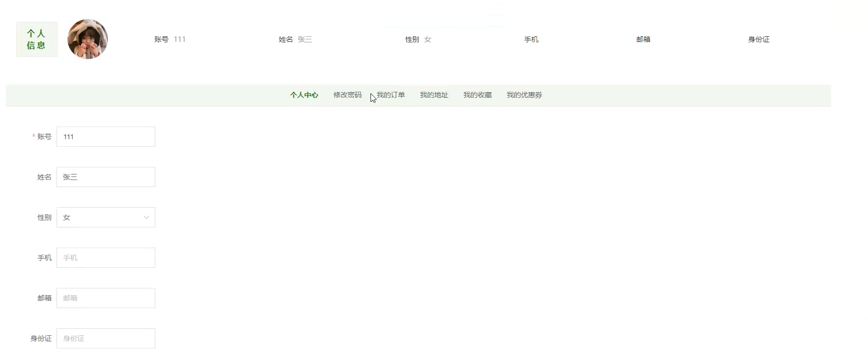This screenshot has width=868, height=356.
Task: Click the 账号 form label with asterisk
Action: pos(42,137)
